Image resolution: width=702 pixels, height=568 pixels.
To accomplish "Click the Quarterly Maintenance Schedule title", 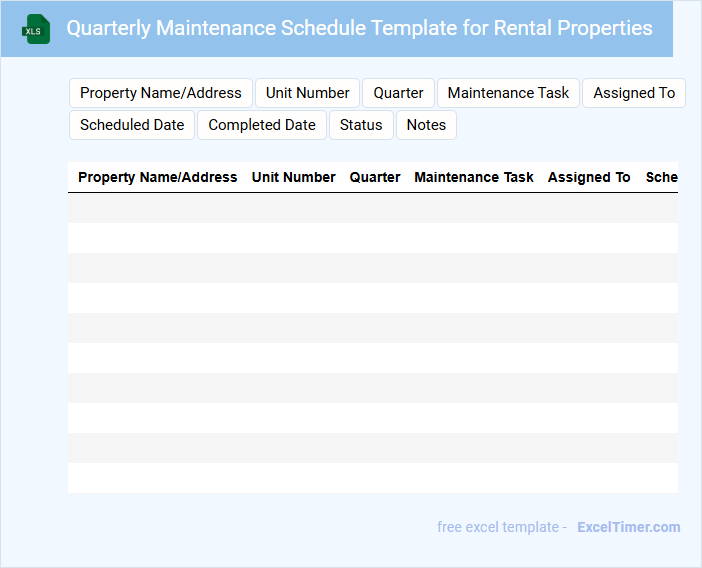I will pyautogui.click(x=359, y=28).
